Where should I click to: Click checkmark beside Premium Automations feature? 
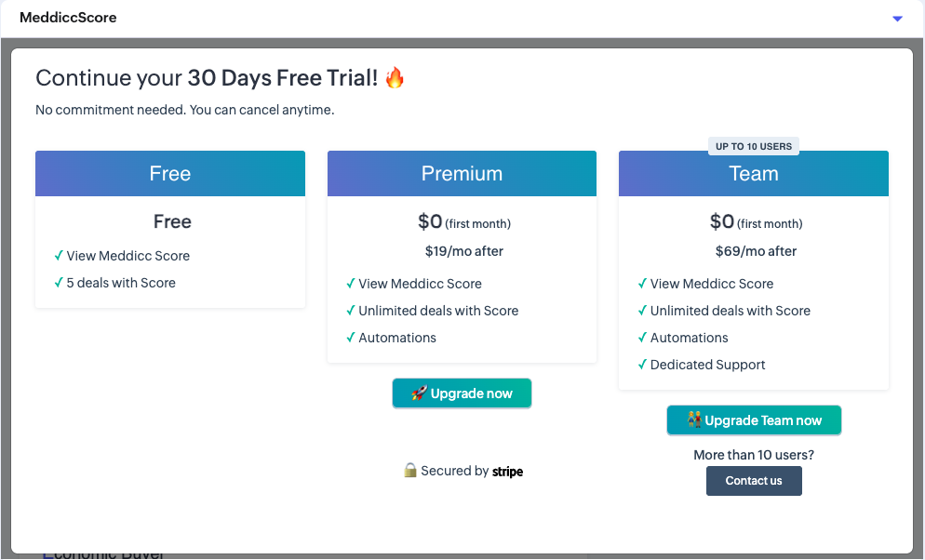point(351,338)
